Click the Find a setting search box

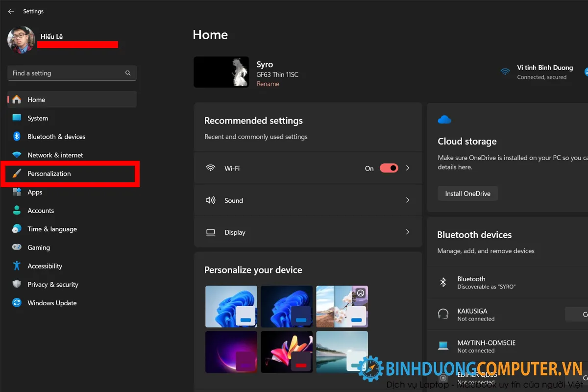coord(72,73)
